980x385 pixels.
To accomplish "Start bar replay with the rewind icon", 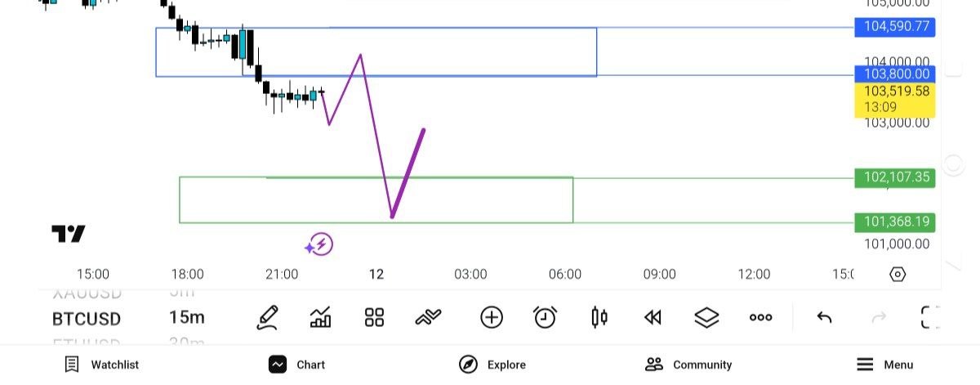I will (x=653, y=317).
